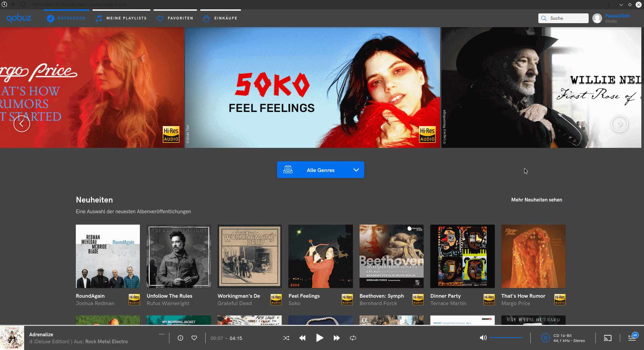Viewport: 644px width, 350px height.
Task: Click the Feel Feelings album title
Action: 304,296
